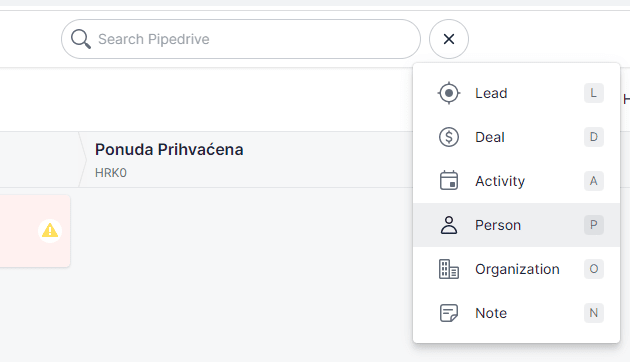Screen dimensions: 630x362
Task: Select Lead from the add menu
Action: tap(516, 93)
